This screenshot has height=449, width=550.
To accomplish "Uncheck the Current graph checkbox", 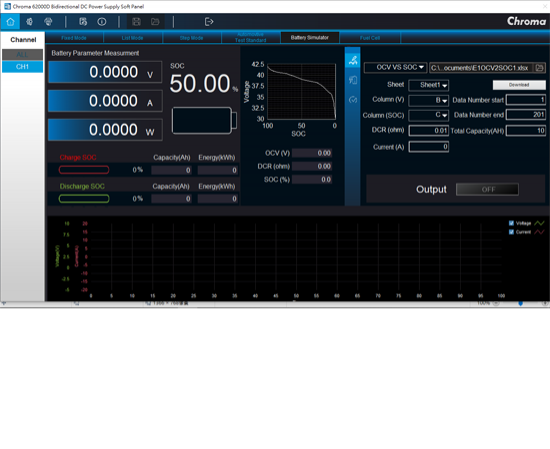I will (x=511, y=232).
